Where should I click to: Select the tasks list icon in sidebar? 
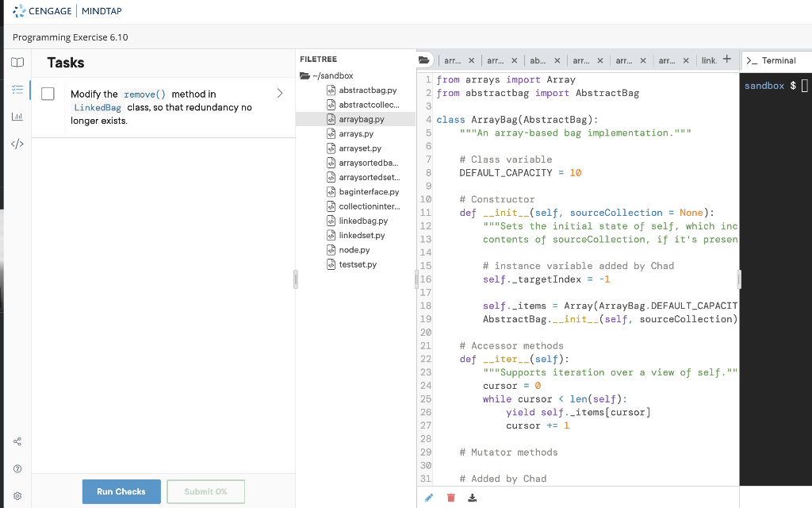17,90
